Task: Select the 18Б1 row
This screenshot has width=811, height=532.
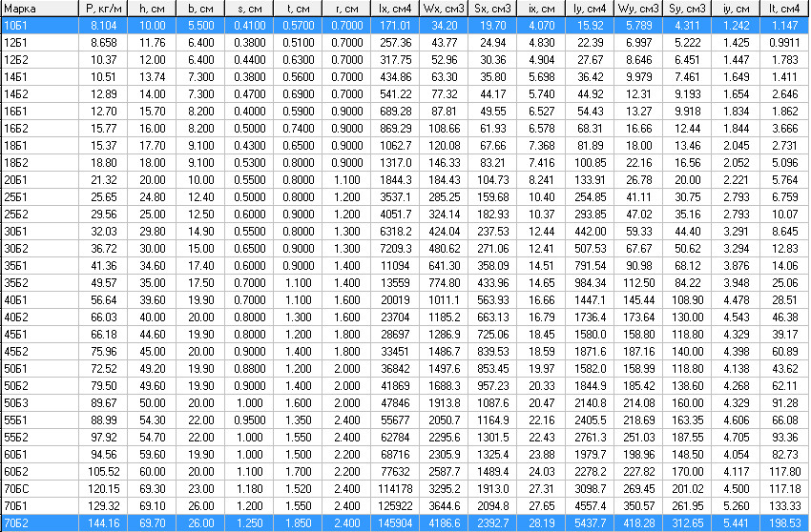Action: [405, 145]
